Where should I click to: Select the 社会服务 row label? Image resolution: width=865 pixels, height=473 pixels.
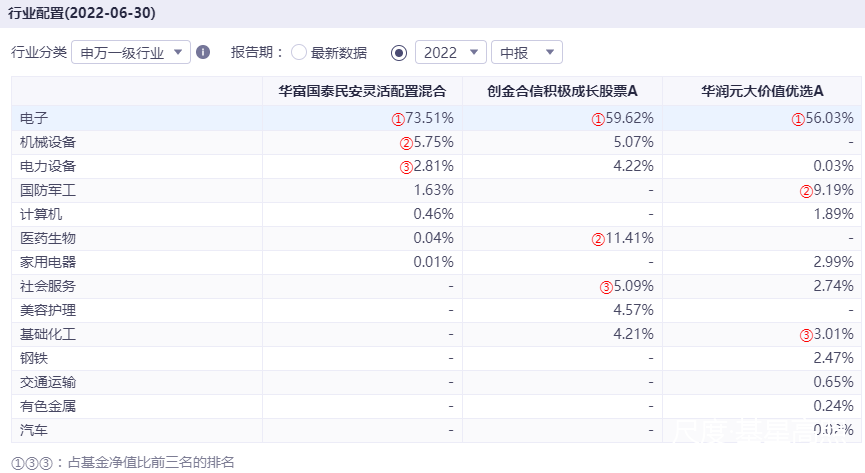point(48,286)
